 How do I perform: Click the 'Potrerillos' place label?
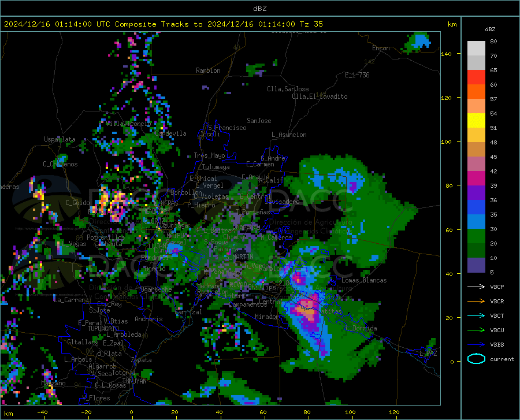(106, 237)
